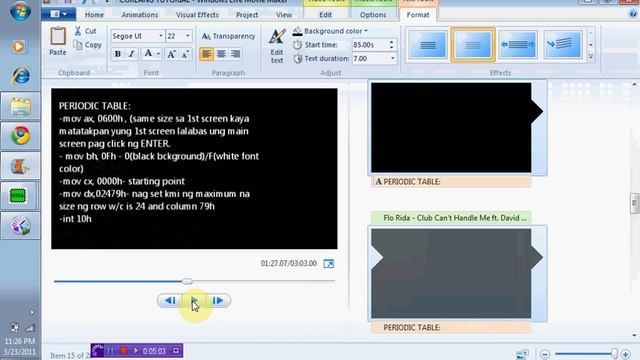Viewport: 640px width, 360px height.
Task: Select the Format text tools tab
Action: click(x=418, y=15)
